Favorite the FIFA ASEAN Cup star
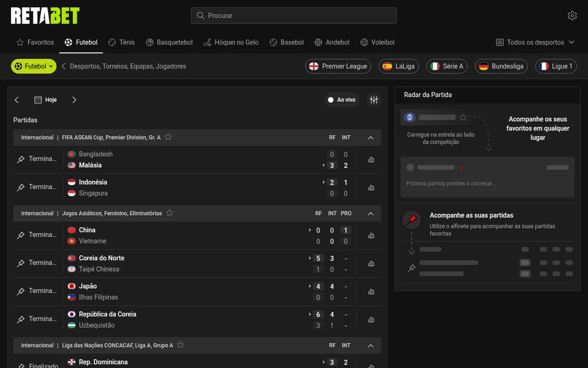Viewport: 588px width, 368px height. pos(168,137)
